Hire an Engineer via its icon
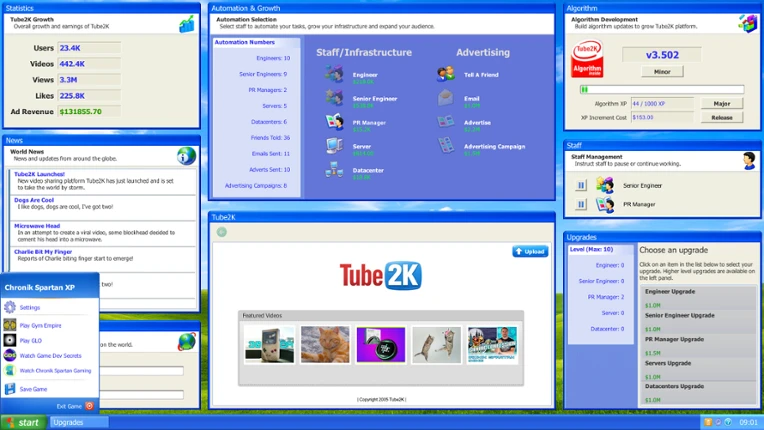The width and height of the screenshot is (764, 430). [334, 74]
